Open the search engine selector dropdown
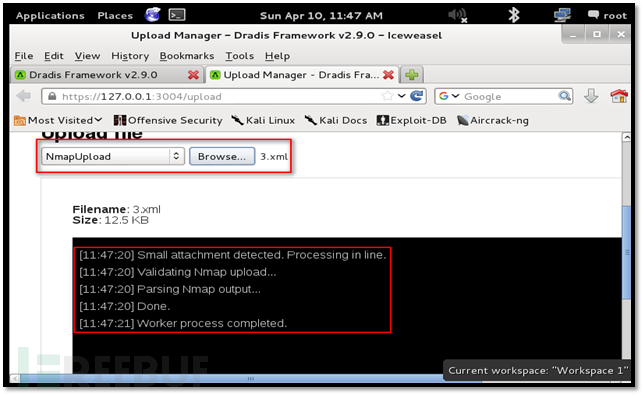Screen dimensions: 644x396 [x=448, y=96]
